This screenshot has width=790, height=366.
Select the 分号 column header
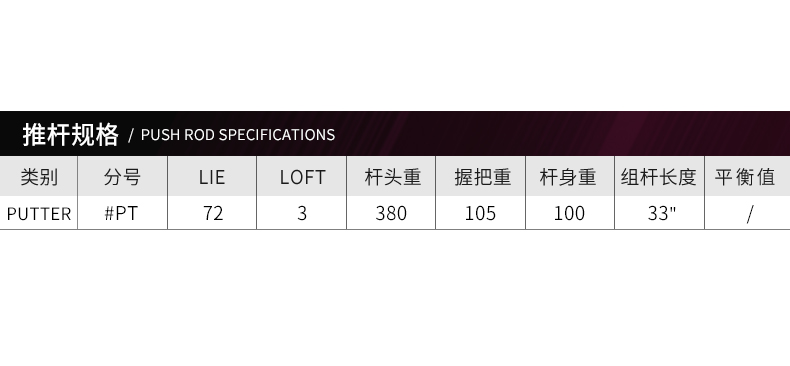click(122, 177)
